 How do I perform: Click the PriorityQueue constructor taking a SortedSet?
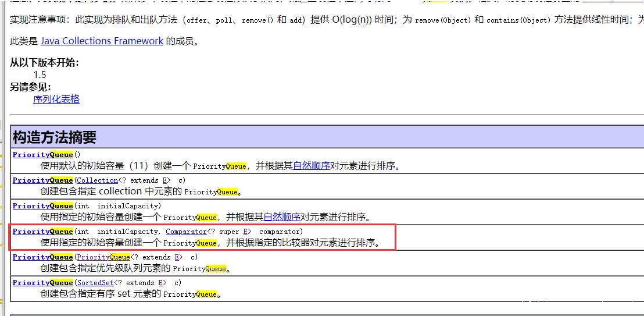pyautogui.click(x=42, y=283)
